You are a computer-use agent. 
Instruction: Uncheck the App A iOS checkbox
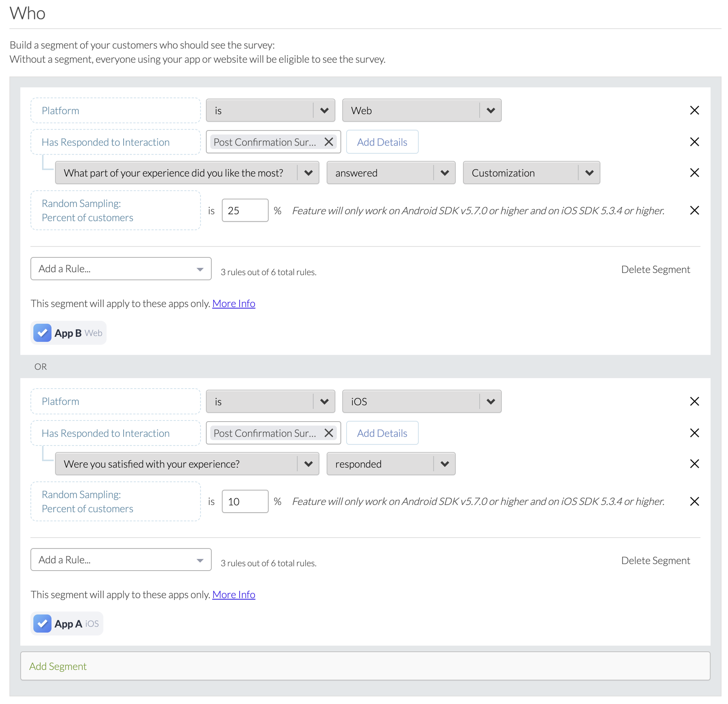(42, 624)
